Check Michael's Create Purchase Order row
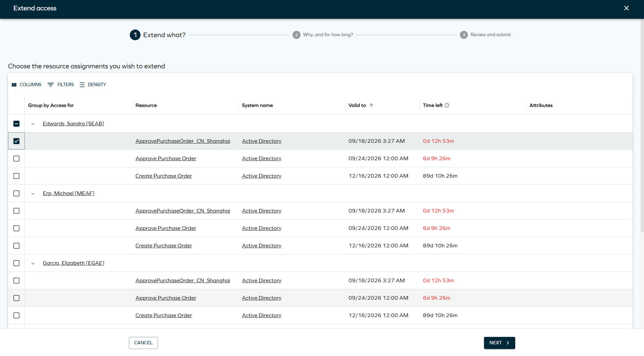The height and width of the screenshot is (356, 644). pos(16,246)
